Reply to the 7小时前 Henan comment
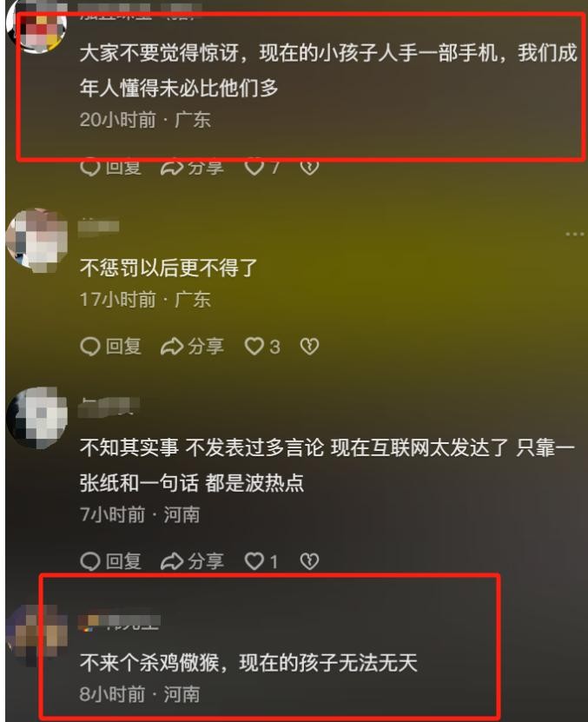Screen dimensions: 588x722 110,561
